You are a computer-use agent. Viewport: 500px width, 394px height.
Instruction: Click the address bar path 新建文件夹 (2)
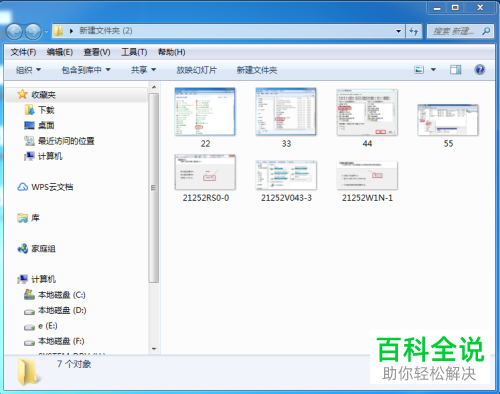(106, 31)
